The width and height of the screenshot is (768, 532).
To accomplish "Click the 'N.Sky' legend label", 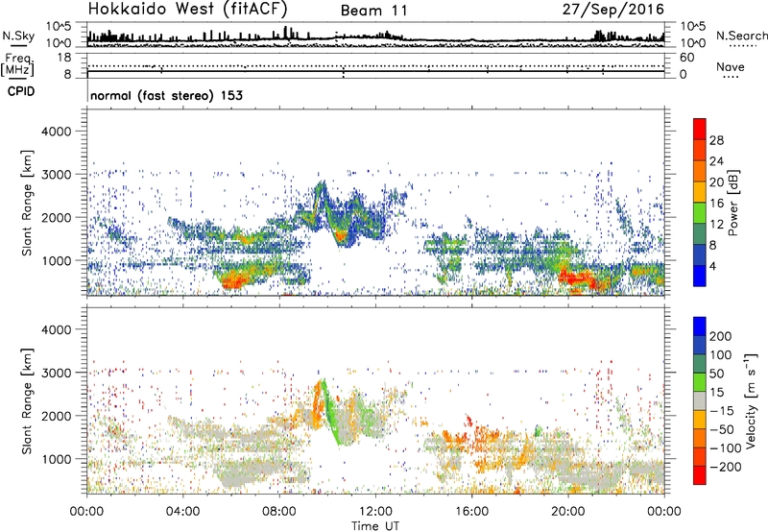I will [x=18, y=36].
